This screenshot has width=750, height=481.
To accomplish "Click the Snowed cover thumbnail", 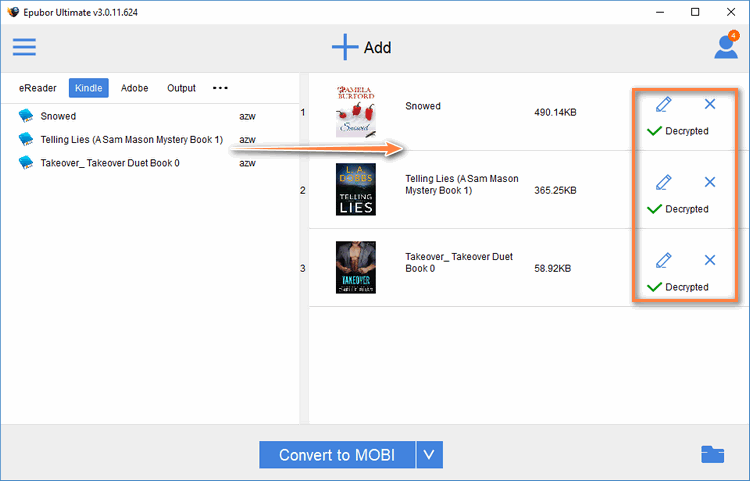I will (x=355, y=112).
